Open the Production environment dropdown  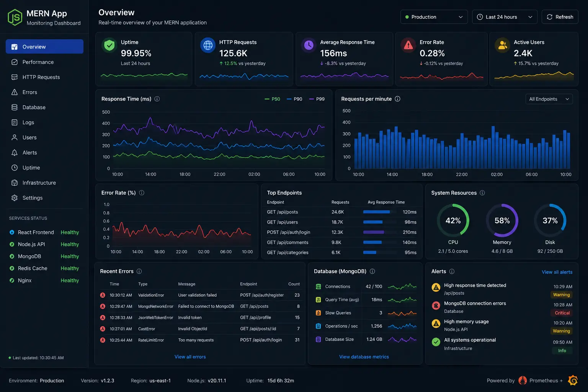point(434,17)
